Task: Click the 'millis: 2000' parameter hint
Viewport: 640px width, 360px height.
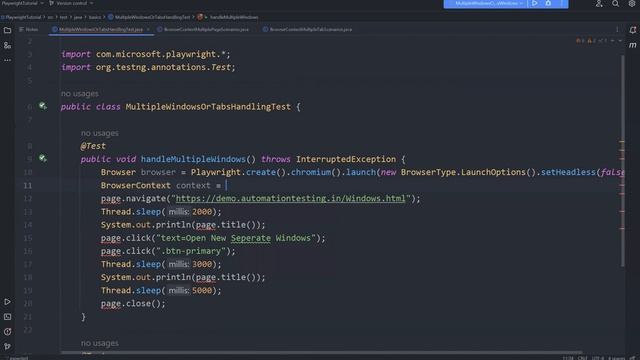Action: tap(190, 211)
